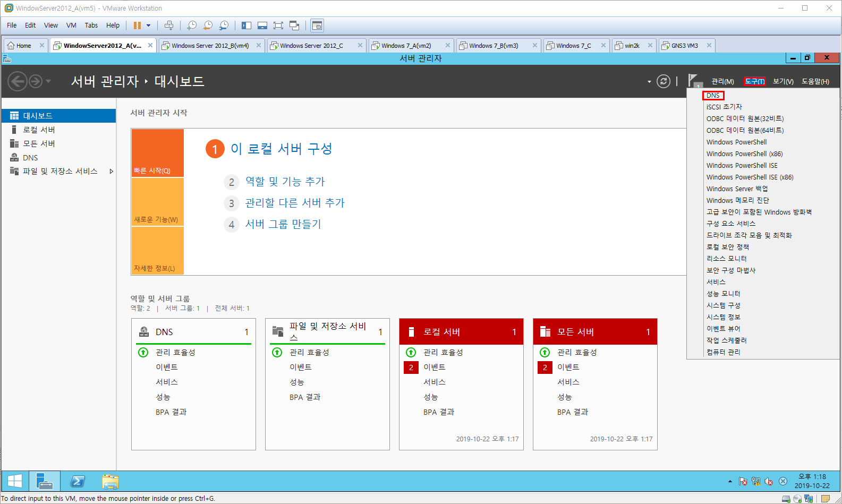This screenshot has width=842, height=504.
Task: Open 컴퓨터 관리 from tools menu
Action: click(x=723, y=352)
